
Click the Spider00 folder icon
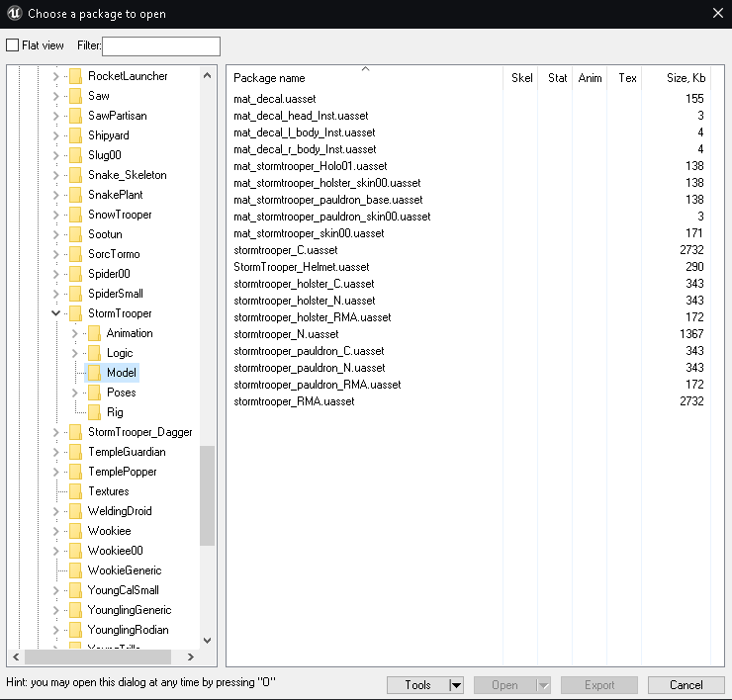coord(75,274)
